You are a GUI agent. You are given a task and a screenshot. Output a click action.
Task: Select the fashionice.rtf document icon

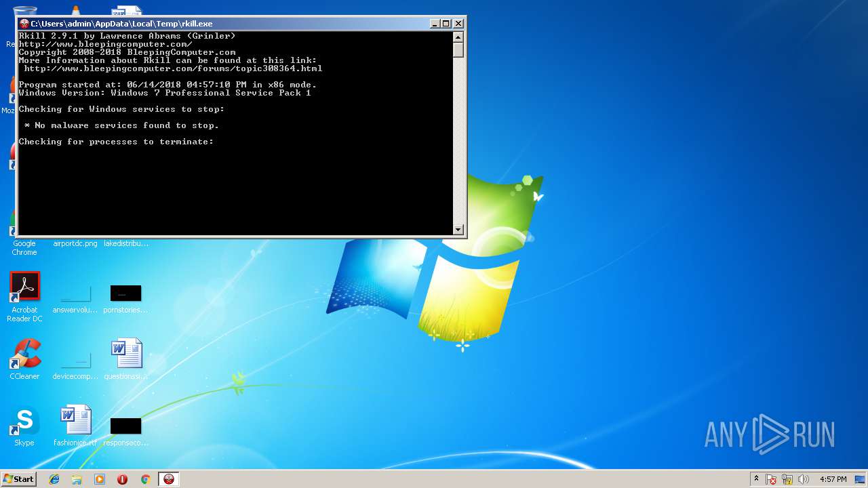75,420
